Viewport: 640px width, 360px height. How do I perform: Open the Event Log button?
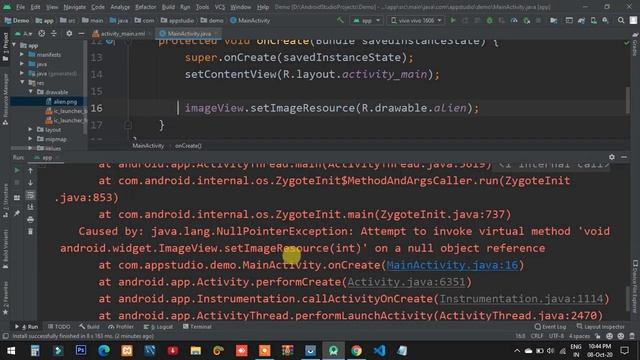550,327
